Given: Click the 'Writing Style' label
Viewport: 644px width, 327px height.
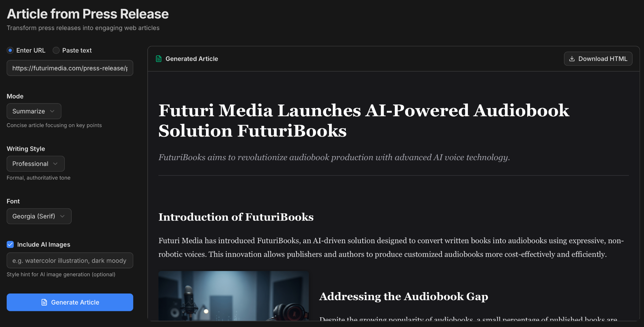Looking at the screenshot, I should pos(26,149).
